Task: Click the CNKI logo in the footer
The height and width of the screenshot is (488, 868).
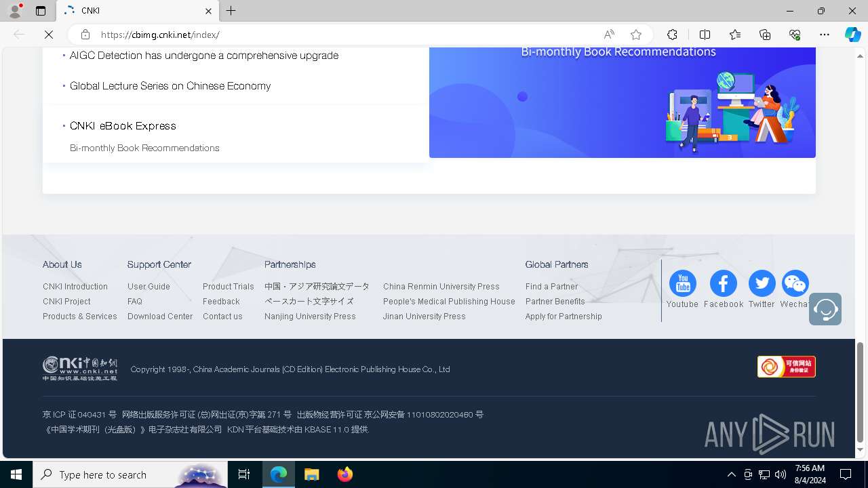Action: [80, 369]
